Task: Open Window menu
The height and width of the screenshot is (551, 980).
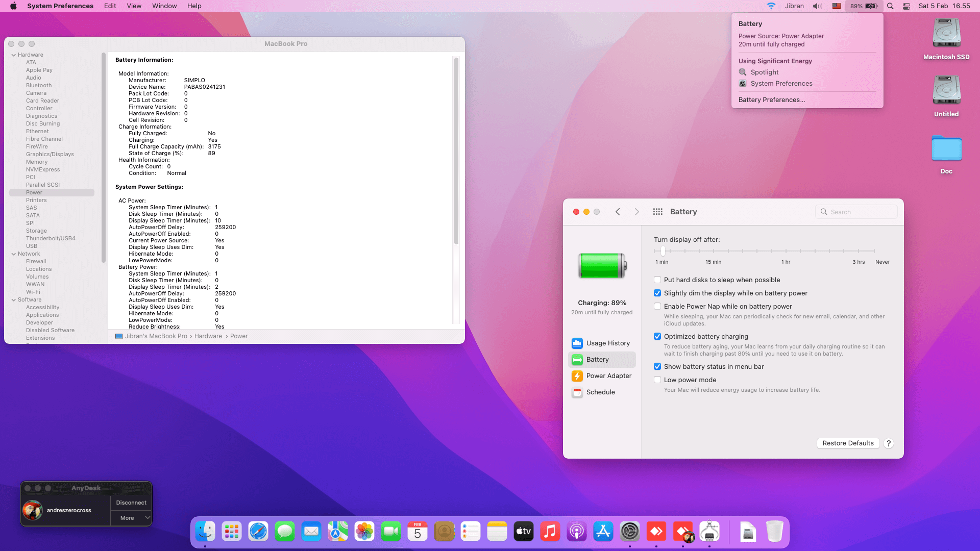Action: click(164, 6)
